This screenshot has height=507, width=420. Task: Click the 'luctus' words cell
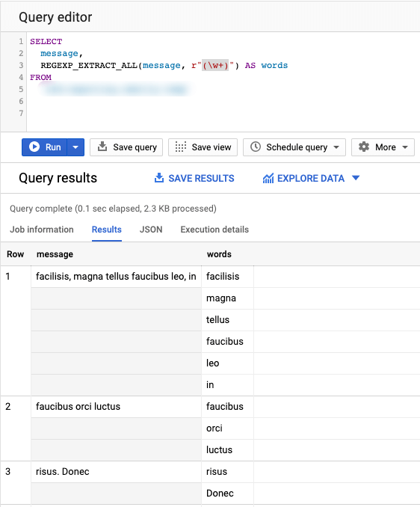[x=227, y=449]
